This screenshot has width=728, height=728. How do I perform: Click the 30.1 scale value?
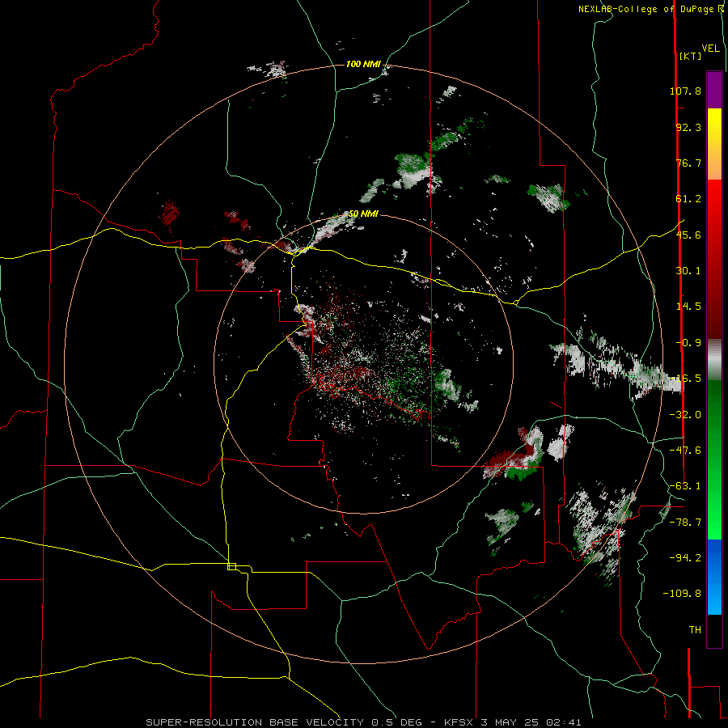pyautogui.click(x=688, y=271)
